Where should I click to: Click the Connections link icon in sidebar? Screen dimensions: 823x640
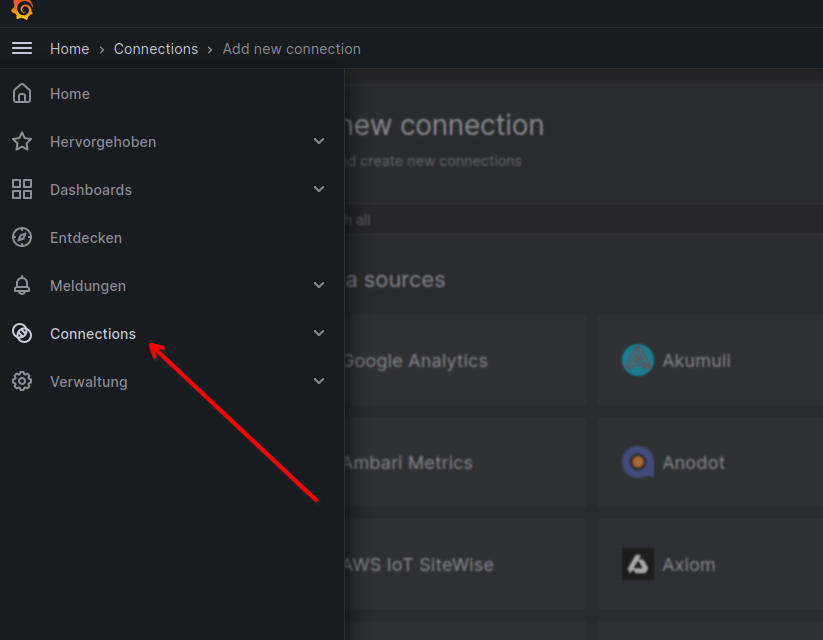[22, 334]
